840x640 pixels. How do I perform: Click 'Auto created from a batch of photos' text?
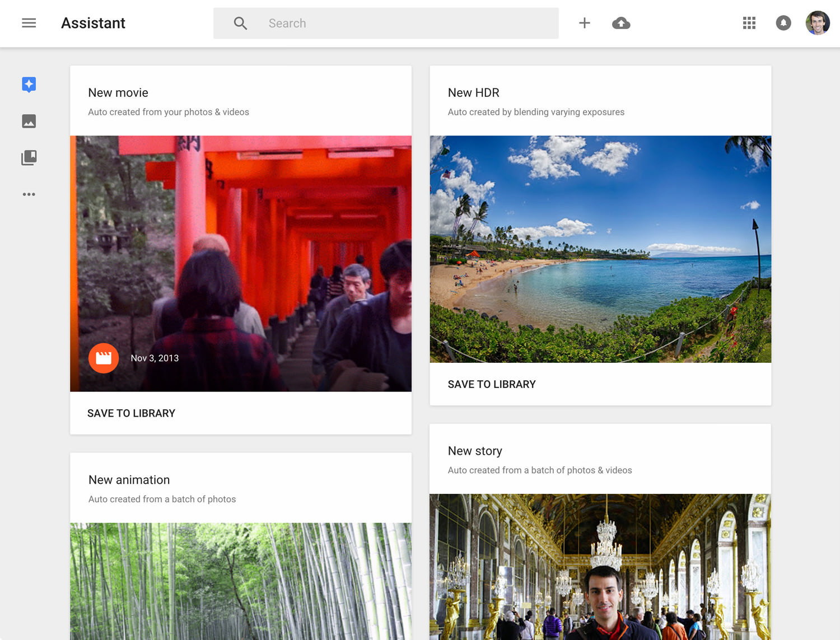pyautogui.click(x=162, y=499)
